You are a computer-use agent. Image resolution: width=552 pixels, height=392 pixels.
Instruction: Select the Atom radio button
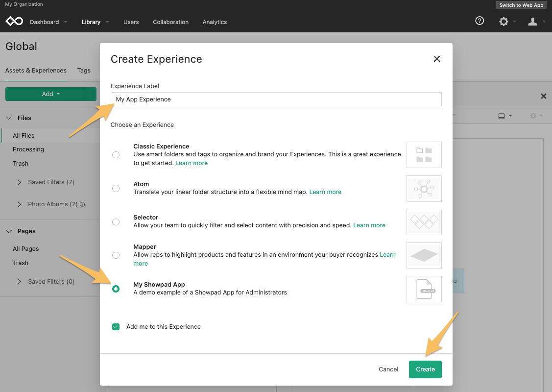116,189
